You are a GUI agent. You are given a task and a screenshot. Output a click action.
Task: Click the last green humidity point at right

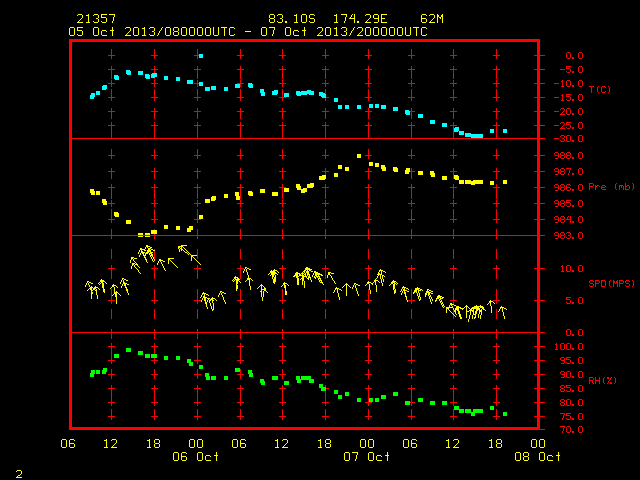[x=505, y=414]
